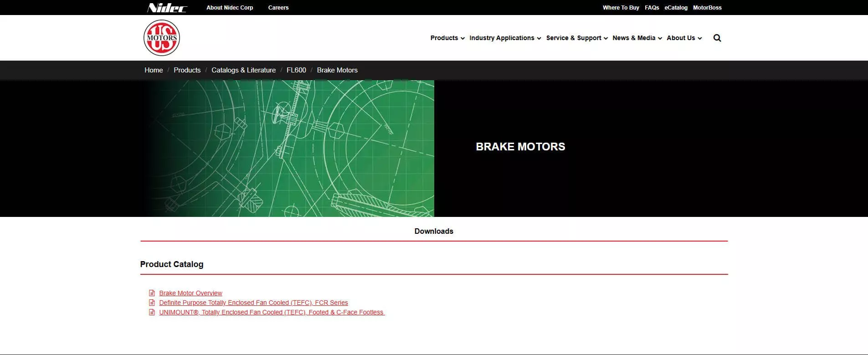Open Careers in top bar

point(278,8)
